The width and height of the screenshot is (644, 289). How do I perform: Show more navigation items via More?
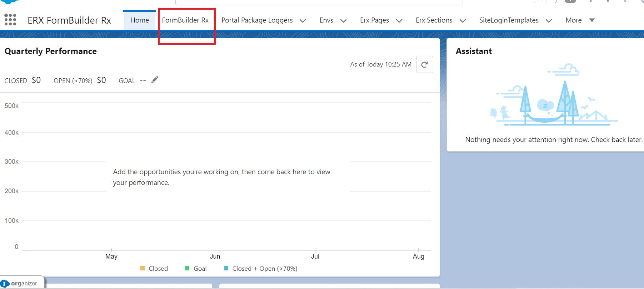click(579, 20)
